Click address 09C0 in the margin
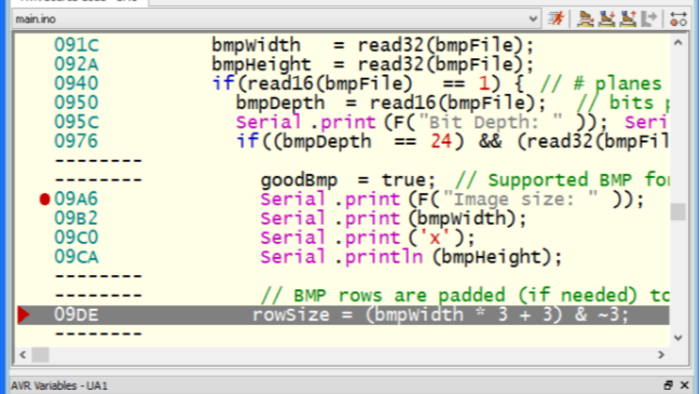Viewport: 700px width, 394px height. click(x=76, y=237)
